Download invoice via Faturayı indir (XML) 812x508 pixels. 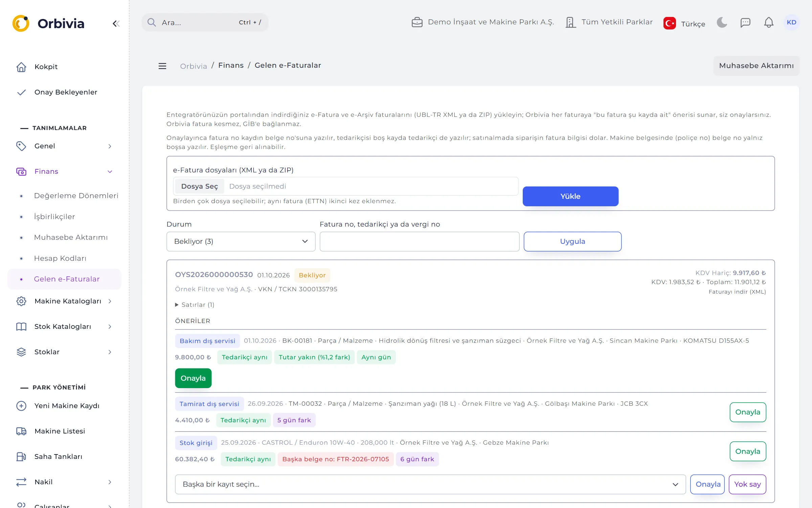coord(737,292)
